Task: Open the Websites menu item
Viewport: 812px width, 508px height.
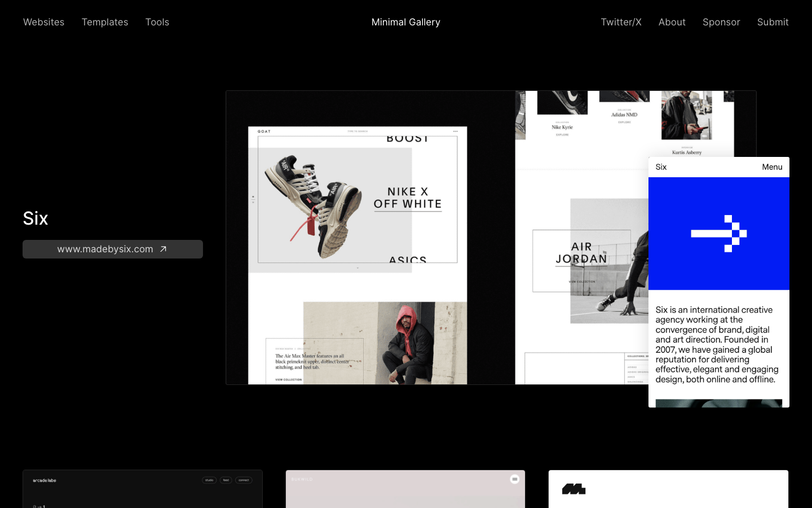Action: [43, 22]
